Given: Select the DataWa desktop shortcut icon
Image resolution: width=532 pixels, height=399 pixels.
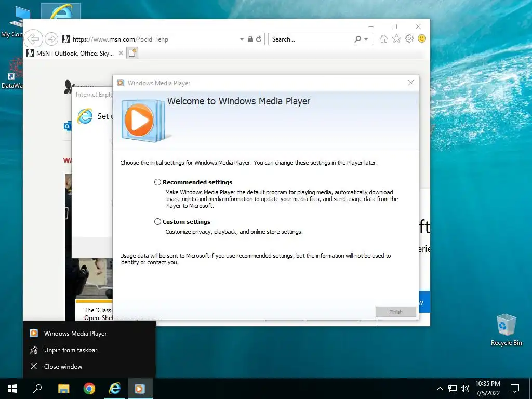Looking at the screenshot, I should 12,73.
